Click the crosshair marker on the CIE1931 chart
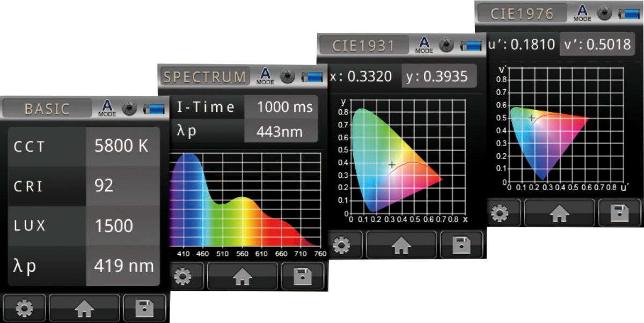Viewport: 644px width, 323px height. (392, 164)
